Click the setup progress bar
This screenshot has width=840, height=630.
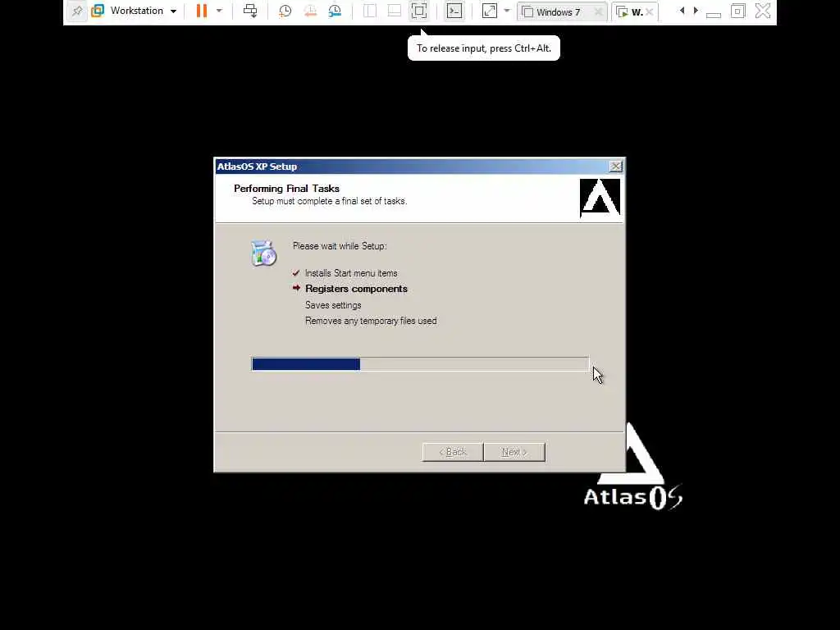420,364
